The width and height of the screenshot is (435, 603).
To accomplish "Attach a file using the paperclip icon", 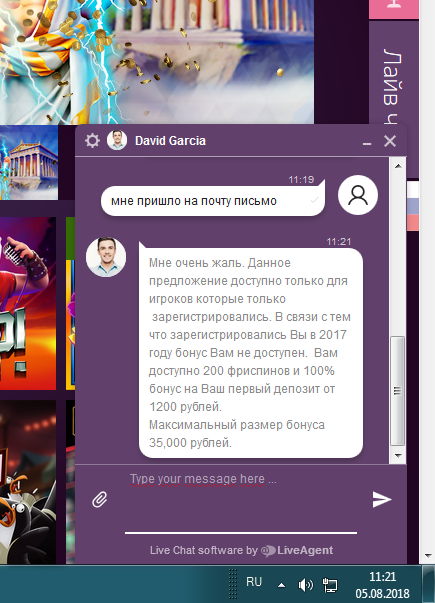I will pos(100,500).
